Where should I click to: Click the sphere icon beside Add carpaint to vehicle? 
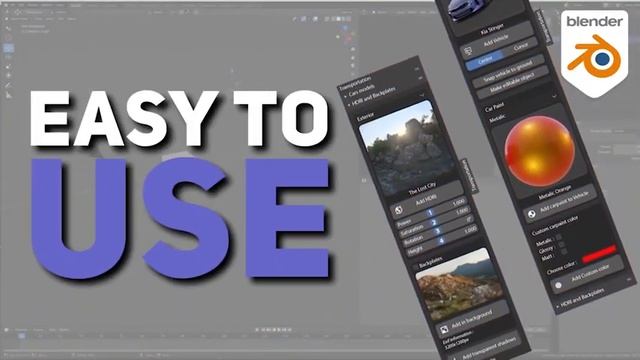531,214
